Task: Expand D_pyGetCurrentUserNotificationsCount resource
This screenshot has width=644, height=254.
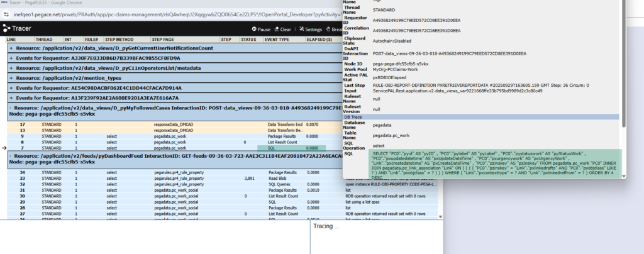Action: [x=11, y=48]
